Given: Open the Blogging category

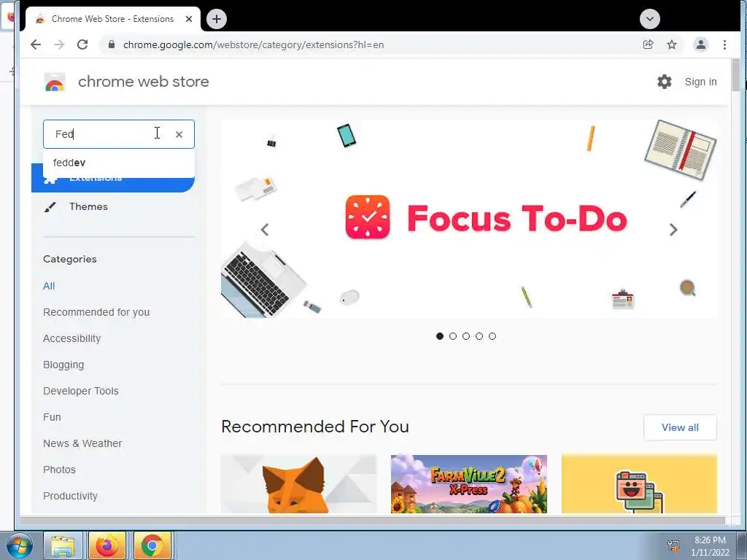Looking at the screenshot, I should [63, 365].
